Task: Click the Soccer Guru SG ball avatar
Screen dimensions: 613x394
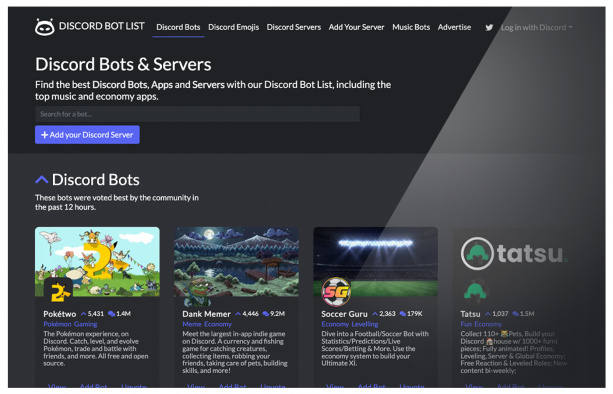Action: pyautogui.click(x=336, y=291)
